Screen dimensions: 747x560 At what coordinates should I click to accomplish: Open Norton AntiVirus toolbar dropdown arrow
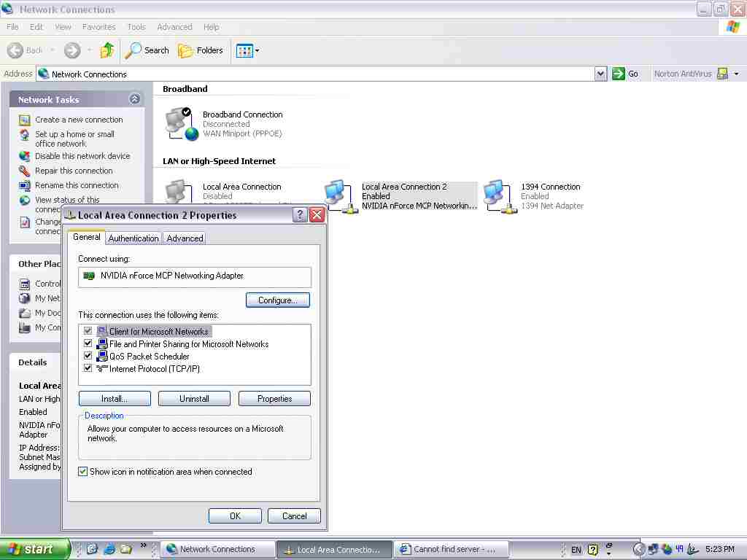coord(736,74)
